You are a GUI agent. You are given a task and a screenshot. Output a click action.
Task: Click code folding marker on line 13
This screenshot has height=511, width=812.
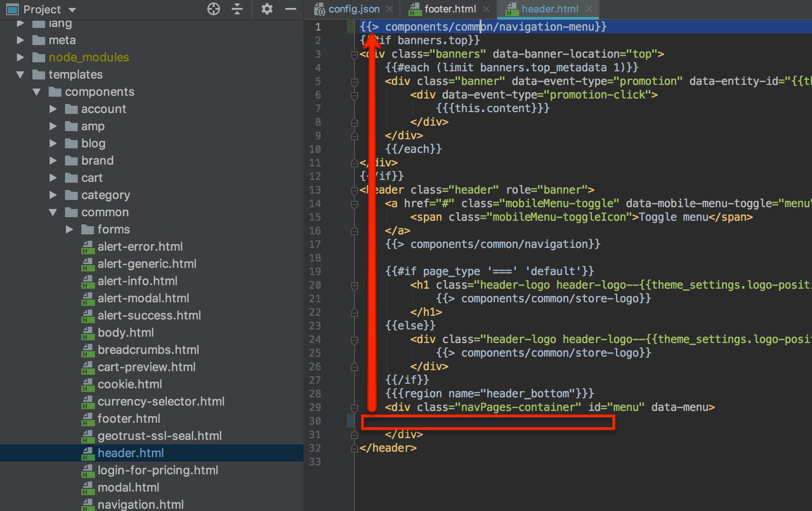click(354, 190)
